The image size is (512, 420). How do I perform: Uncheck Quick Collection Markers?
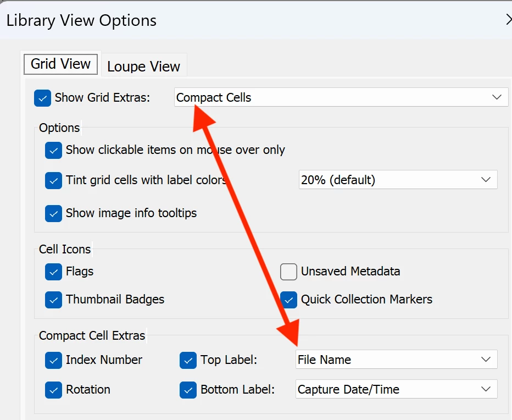click(288, 300)
